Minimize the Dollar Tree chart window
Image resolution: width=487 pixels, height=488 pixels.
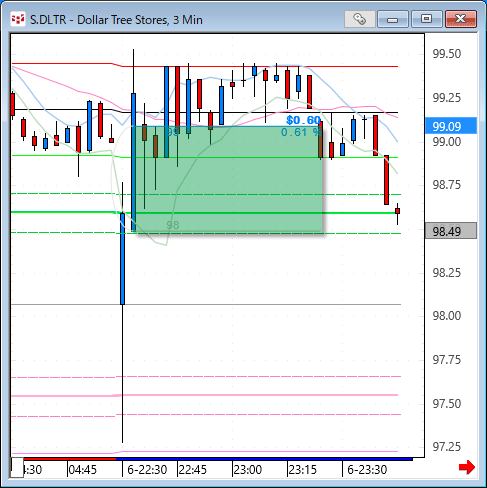click(393, 19)
